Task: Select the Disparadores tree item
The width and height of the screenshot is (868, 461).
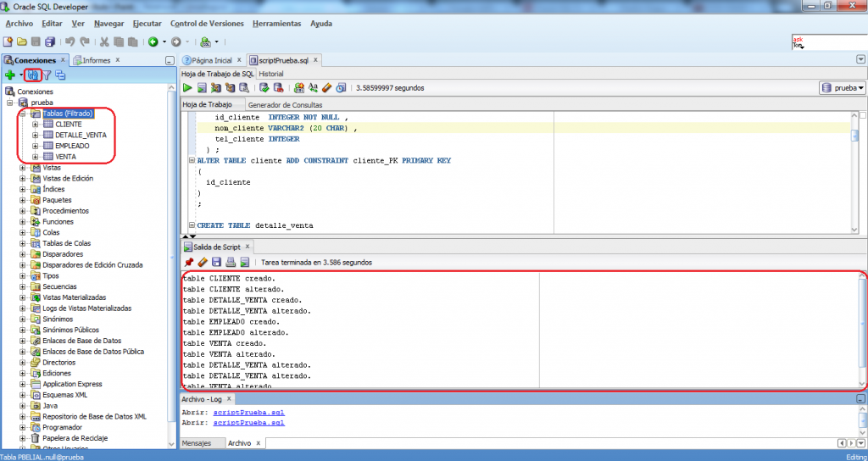Action: (63, 254)
